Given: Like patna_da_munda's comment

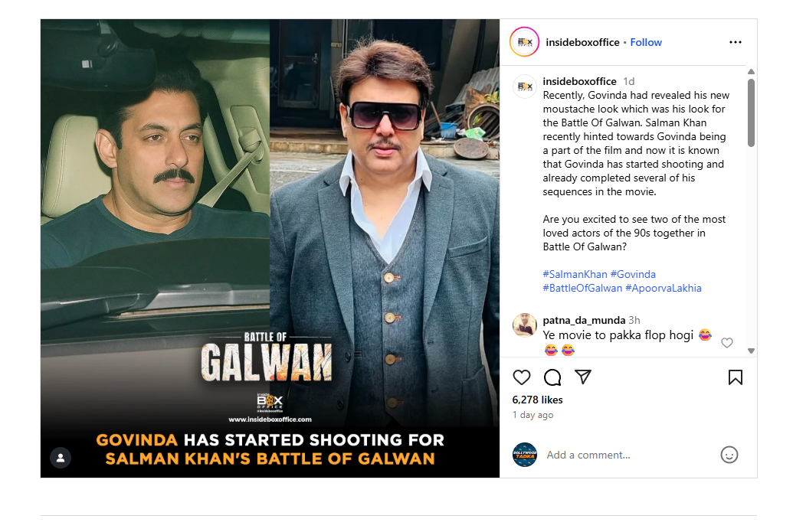Looking at the screenshot, I should point(727,343).
